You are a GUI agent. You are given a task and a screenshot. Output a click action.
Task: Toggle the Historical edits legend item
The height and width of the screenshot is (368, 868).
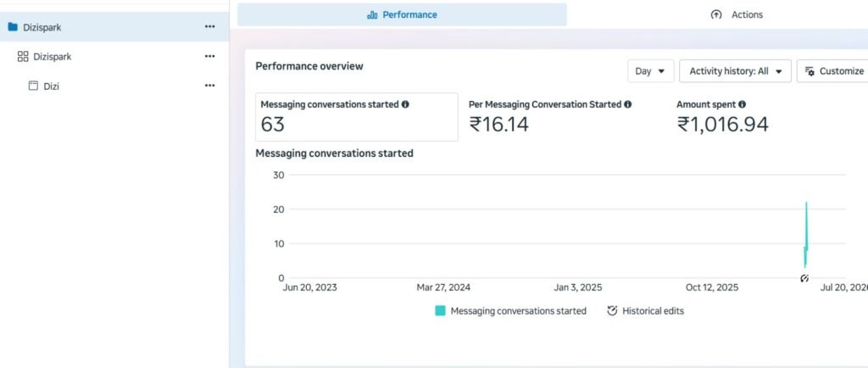click(645, 311)
